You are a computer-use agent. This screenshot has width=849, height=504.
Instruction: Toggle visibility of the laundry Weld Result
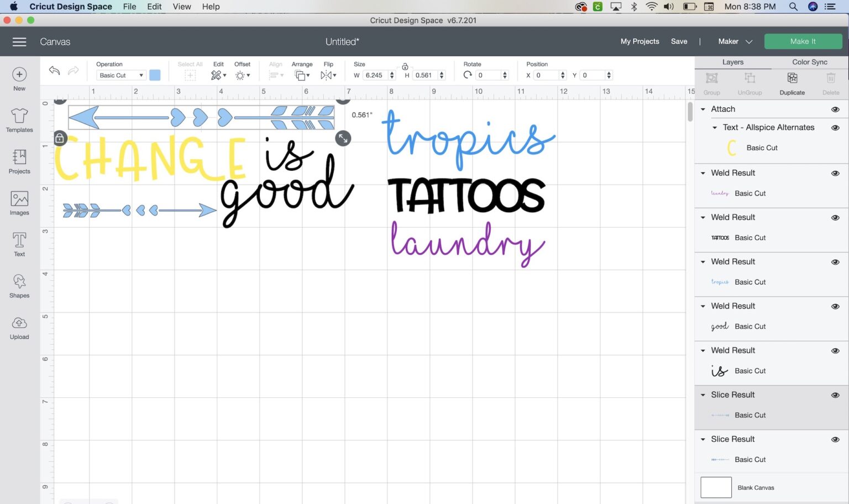[835, 173]
